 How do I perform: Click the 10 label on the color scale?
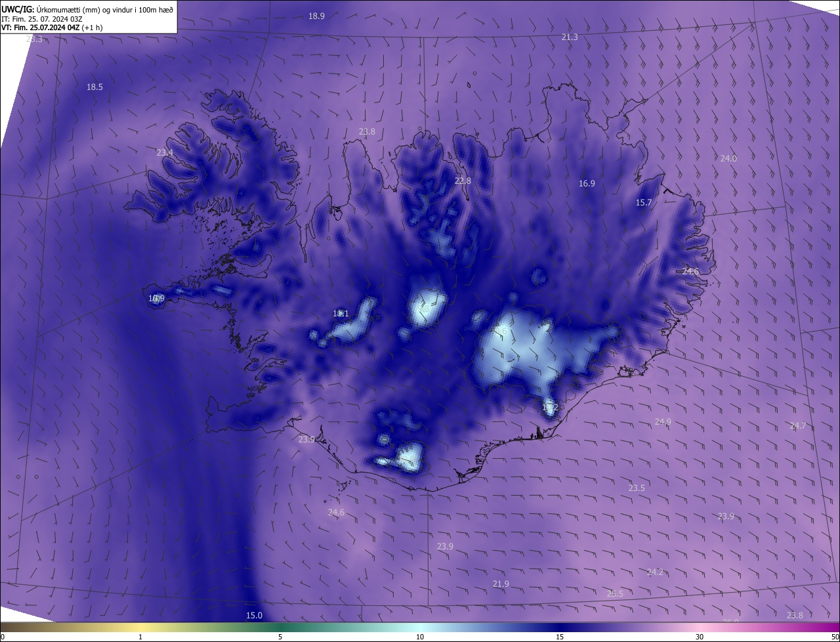pyautogui.click(x=420, y=637)
